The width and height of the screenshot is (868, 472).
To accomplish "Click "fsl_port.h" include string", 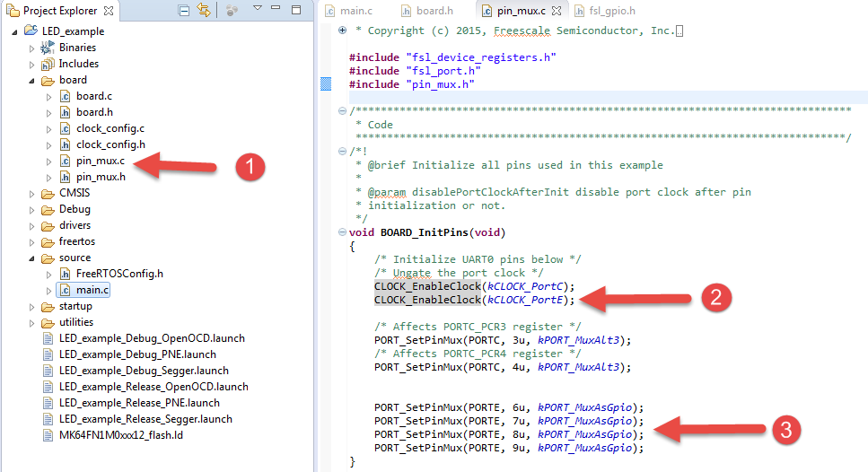I will coord(443,71).
